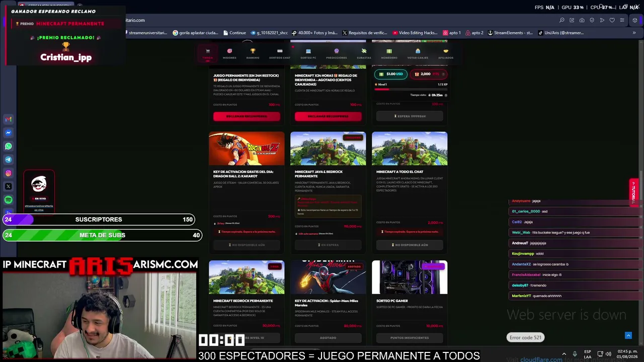The height and width of the screenshot is (362, 644).
Task: Click the scroll-to-top arrow button
Action: point(628,335)
